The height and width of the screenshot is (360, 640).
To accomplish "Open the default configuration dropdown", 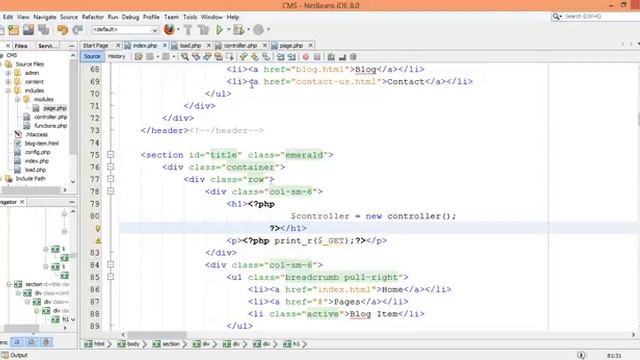I will (x=125, y=30).
